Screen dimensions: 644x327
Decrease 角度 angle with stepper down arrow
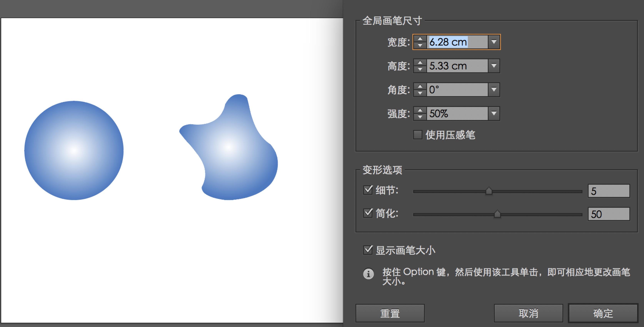(x=420, y=93)
